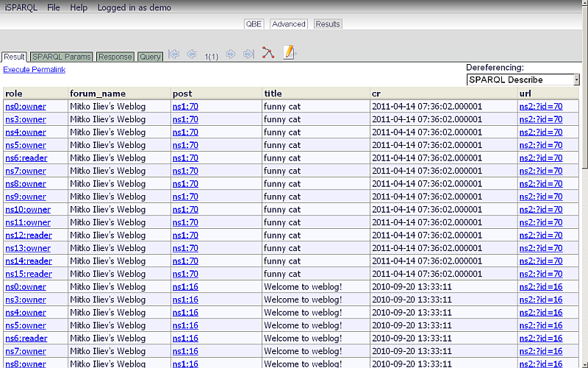Open ns1:70 post link in ns12:reader row
The image size is (588, 368).
pos(185,236)
